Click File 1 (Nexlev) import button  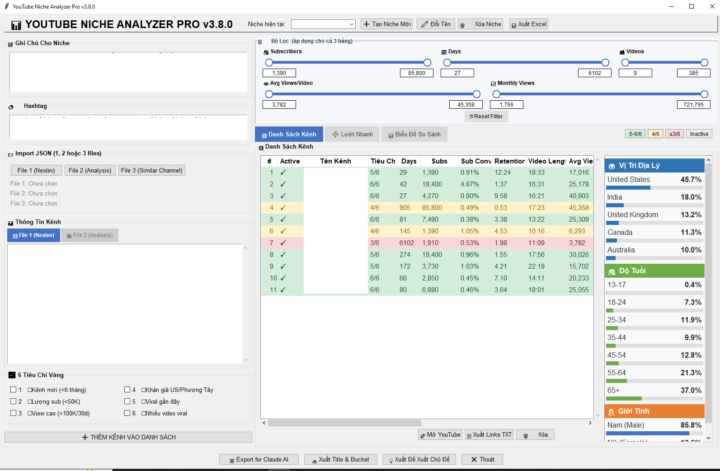click(x=36, y=170)
